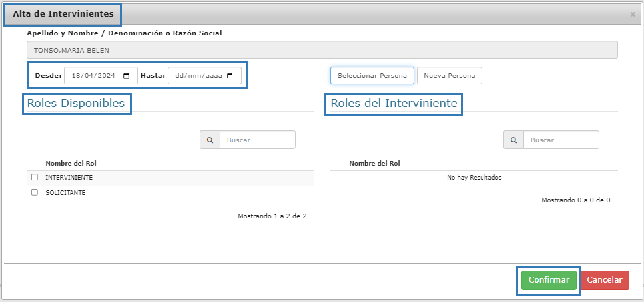The image size is (644, 302).
Task: Click the TONSO,MARIA BELEN name field
Action: pyautogui.click(x=322, y=50)
